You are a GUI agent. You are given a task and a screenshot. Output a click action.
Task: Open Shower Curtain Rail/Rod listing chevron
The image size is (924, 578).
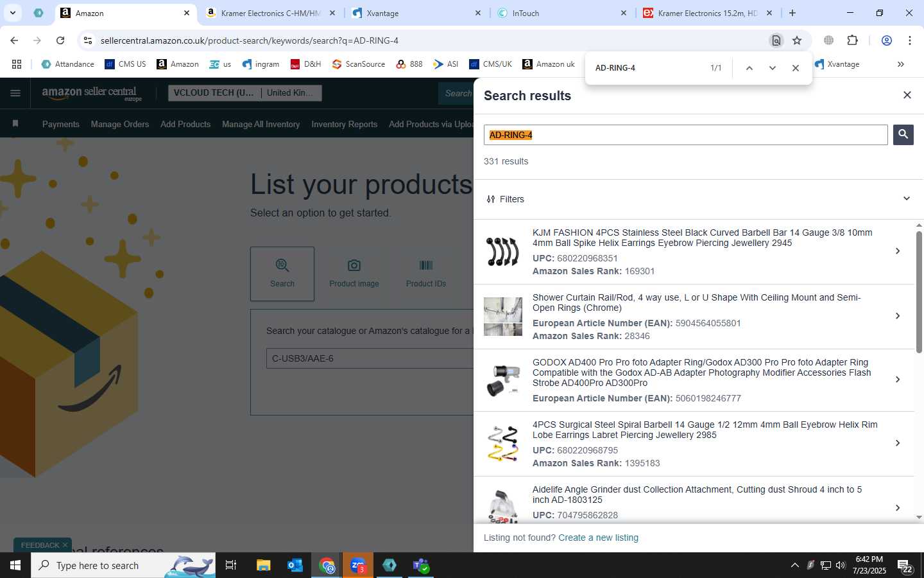[898, 316]
